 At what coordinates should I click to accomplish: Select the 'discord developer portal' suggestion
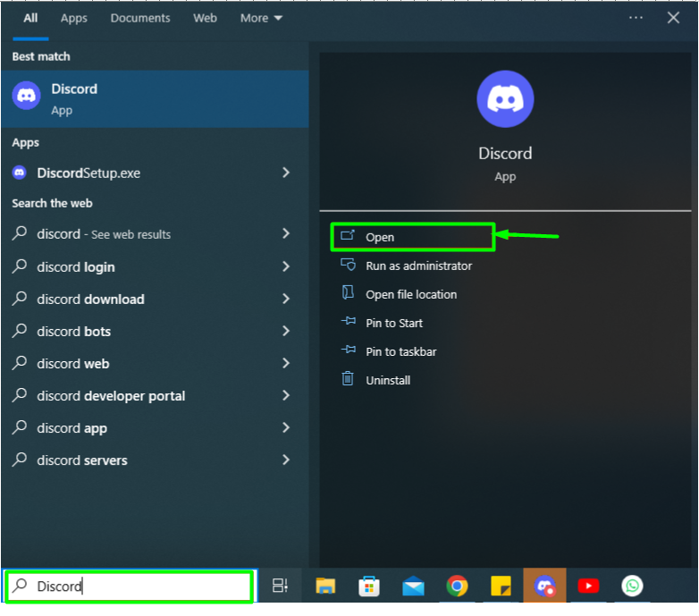click(155, 395)
